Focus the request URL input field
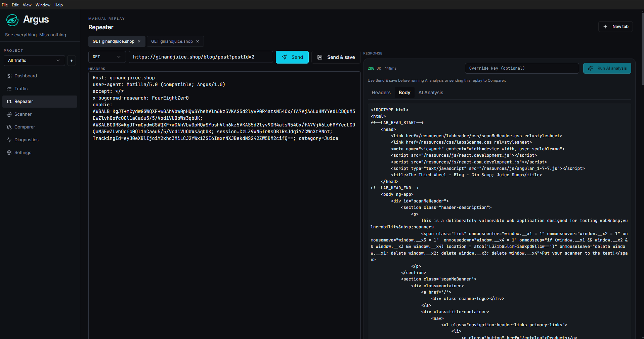644x339 pixels. [x=201, y=57]
